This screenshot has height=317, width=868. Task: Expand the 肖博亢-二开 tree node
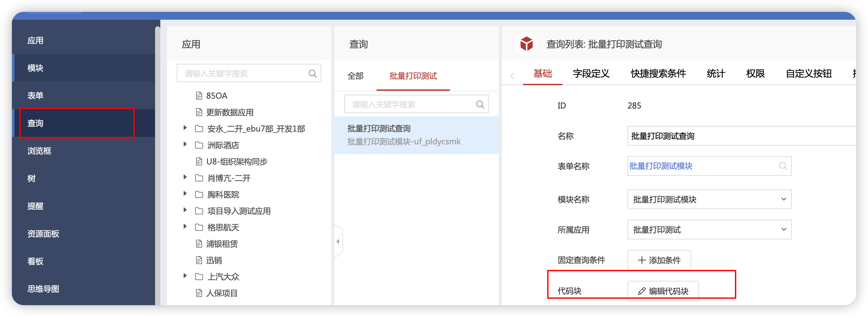pos(185,177)
